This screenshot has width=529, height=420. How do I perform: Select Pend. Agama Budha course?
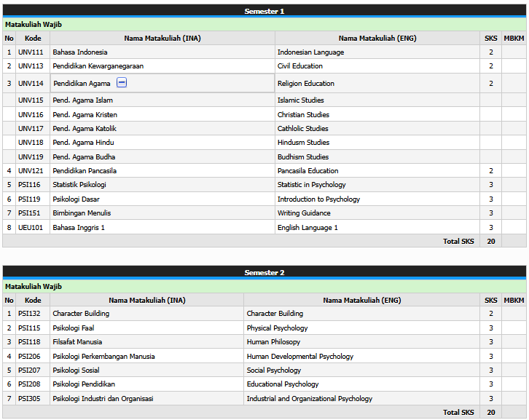coord(84,157)
